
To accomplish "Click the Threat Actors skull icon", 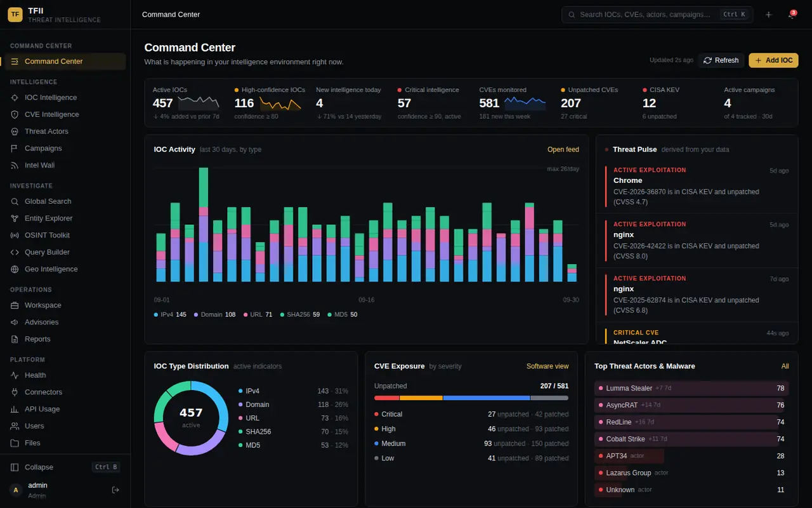I will [15, 131].
